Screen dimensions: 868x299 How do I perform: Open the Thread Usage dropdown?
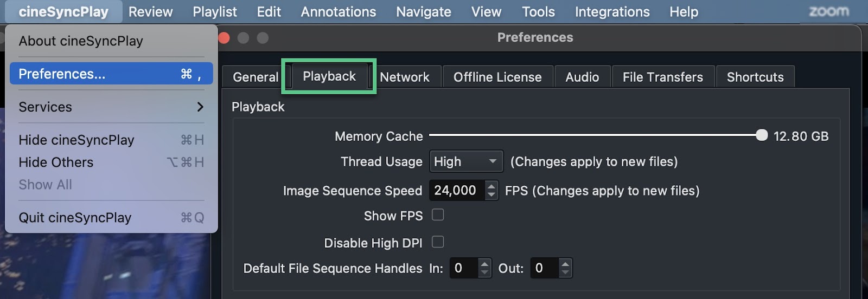pyautogui.click(x=466, y=161)
